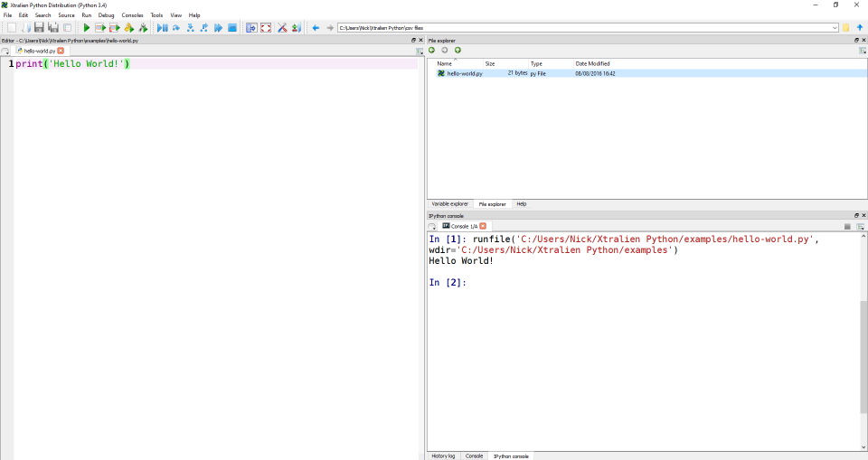This screenshot has width=868, height=460.
Task: Maximize the current pane from the toolbar
Action: point(251,28)
